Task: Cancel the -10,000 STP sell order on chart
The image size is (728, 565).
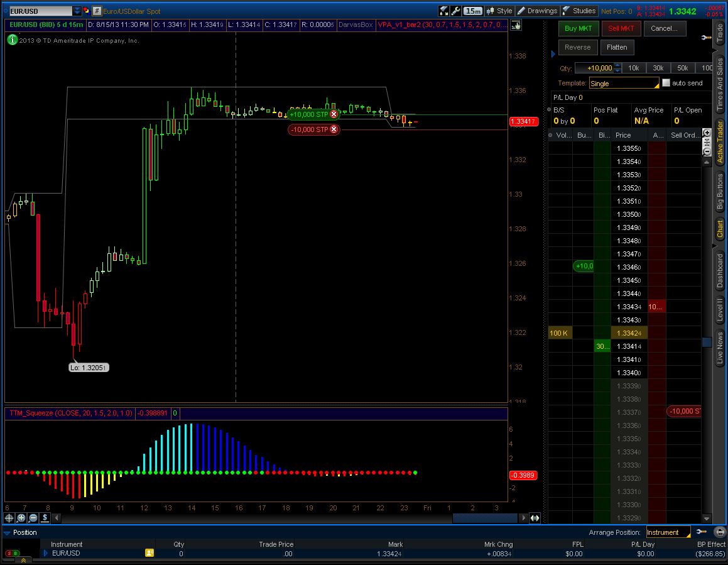Action: coord(334,129)
